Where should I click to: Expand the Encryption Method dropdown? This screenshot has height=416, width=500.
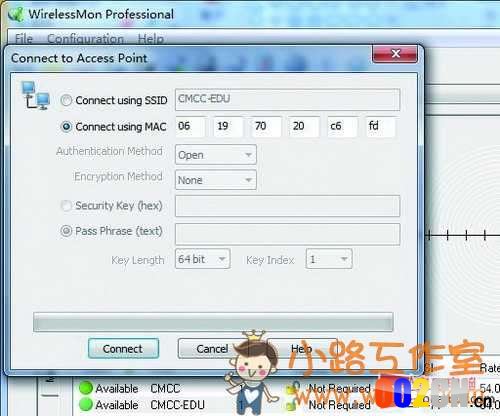pyautogui.click(x=216, y=180)
